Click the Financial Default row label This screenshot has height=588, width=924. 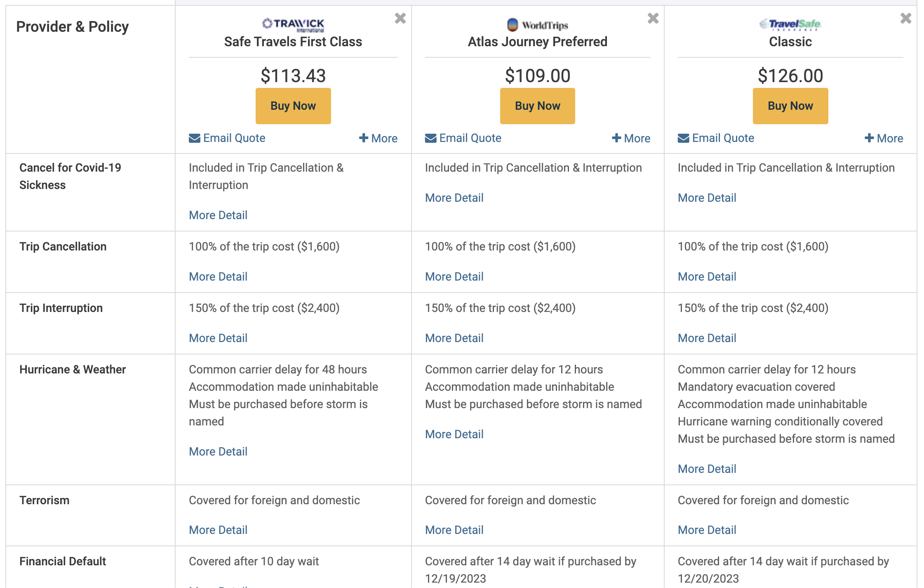63,561
